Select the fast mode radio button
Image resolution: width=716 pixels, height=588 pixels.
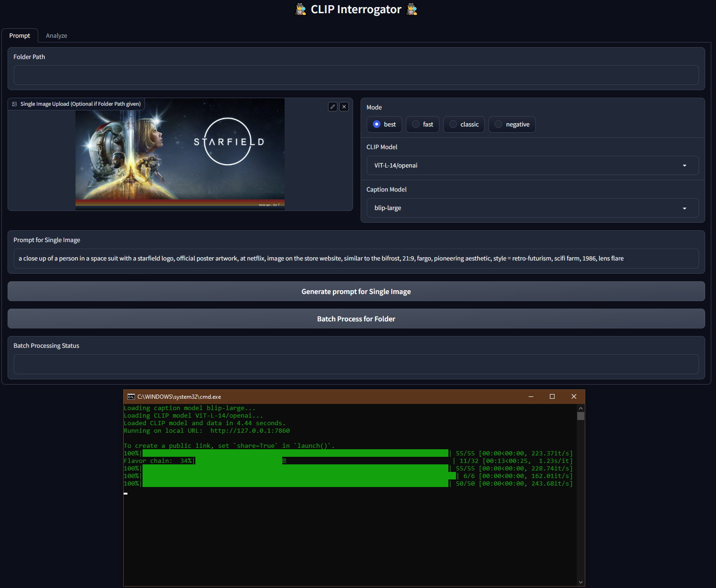pos(416,125)
